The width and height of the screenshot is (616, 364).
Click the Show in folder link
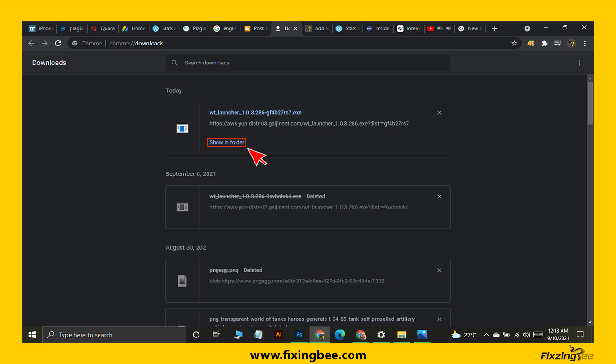point(226,142)
